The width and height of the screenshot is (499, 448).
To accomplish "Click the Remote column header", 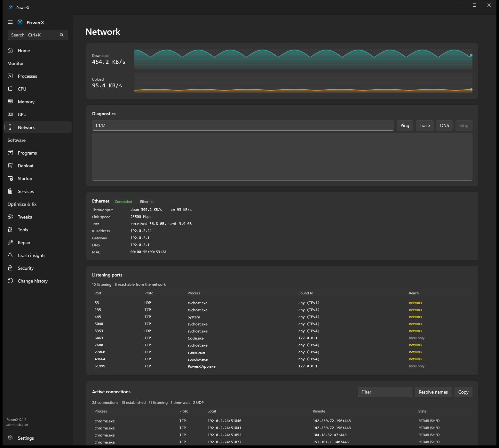I will tap(319, 411).
